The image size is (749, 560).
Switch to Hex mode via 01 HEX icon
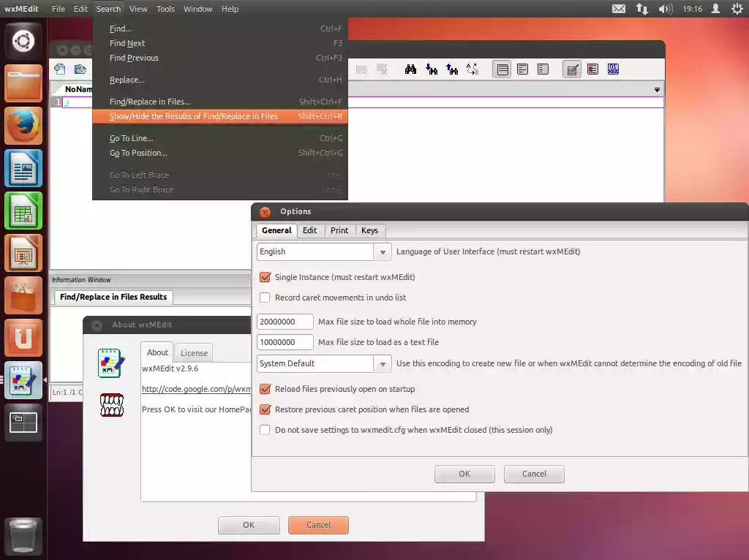[612, 69]
